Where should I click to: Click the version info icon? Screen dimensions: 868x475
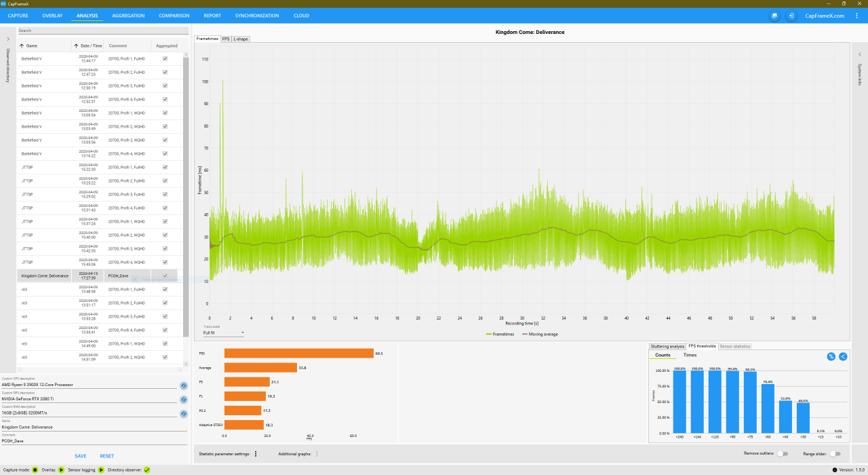834,470
